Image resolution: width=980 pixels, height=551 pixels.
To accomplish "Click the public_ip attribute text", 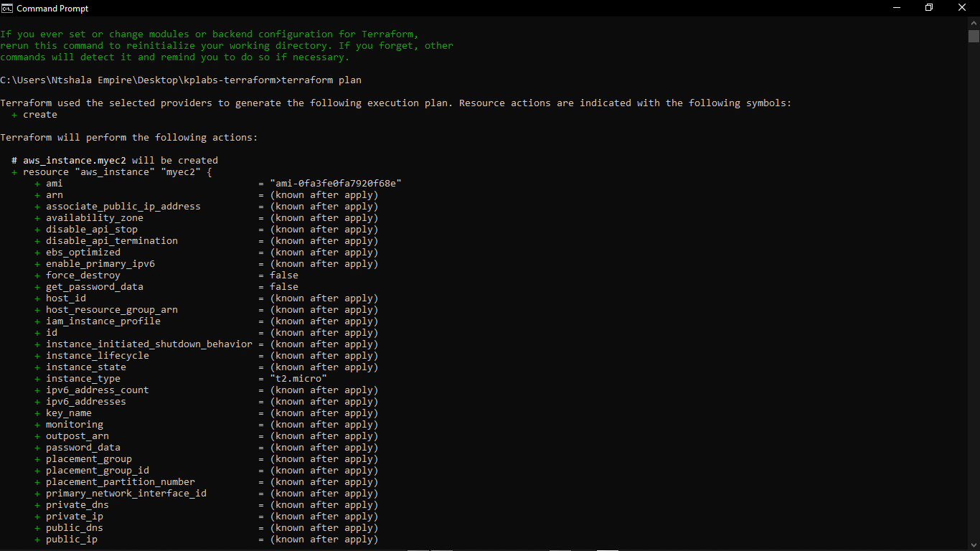I will [72, 539].
